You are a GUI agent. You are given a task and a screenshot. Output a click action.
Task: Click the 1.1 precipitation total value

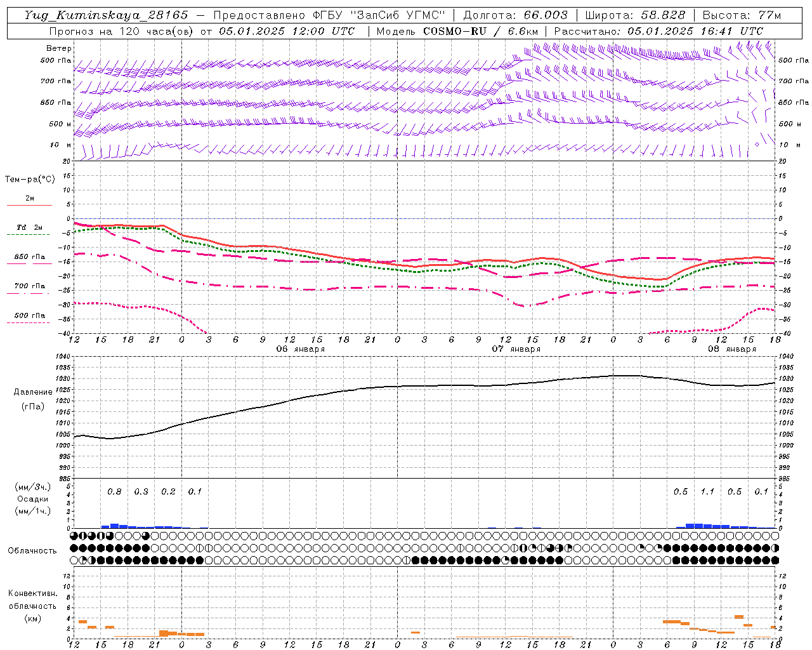(x=707, y=491)
